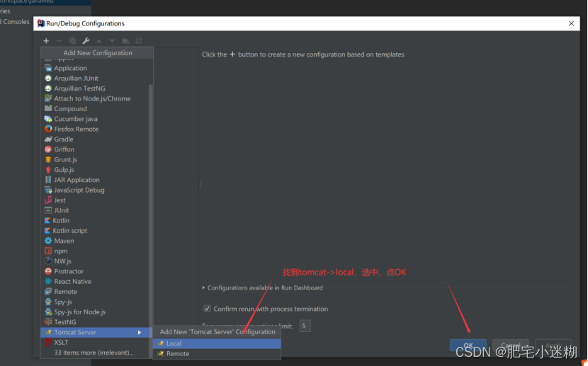Click the panel splitter handle
Image resolution: width=588 pixels, height=366 pixels.
click(200, 184)
